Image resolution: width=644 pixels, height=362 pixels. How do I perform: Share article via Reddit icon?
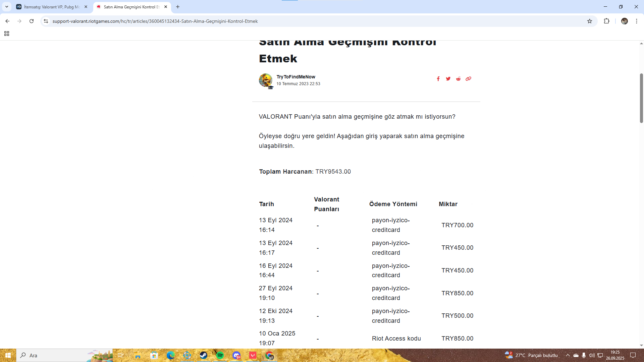(458, 79)
